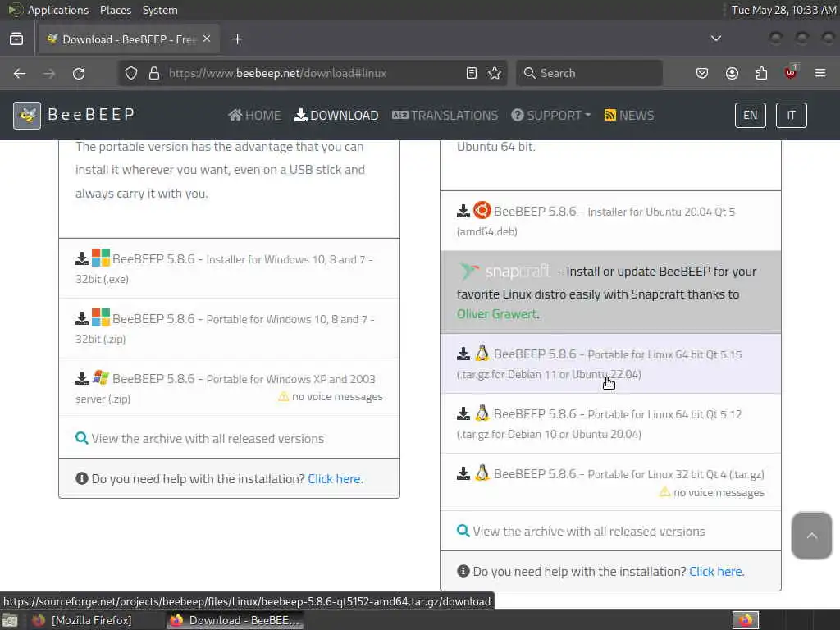Bookmark this page with the star icon

click(x=495, y=73)
